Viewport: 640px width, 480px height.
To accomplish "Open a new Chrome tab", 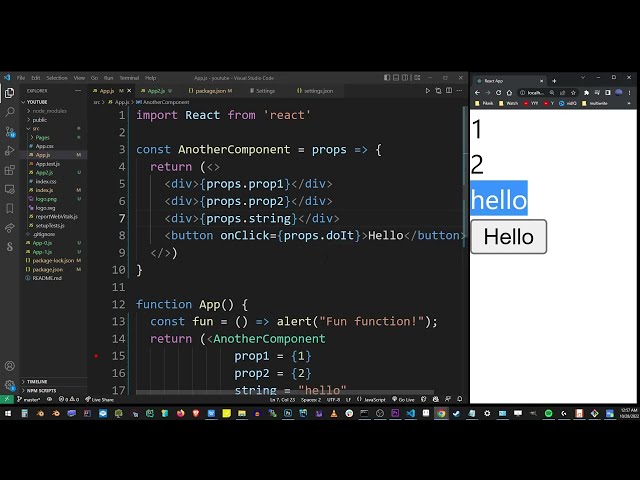I will point(554,81).
